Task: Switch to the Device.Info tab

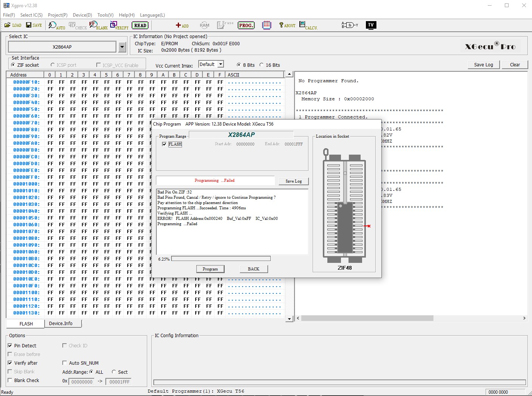Action: 61,324
